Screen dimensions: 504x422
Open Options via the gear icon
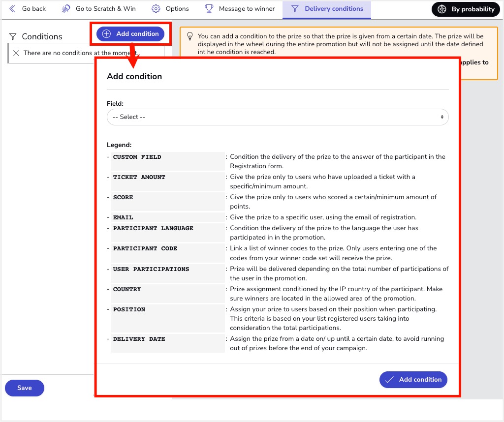coord(156,9)
